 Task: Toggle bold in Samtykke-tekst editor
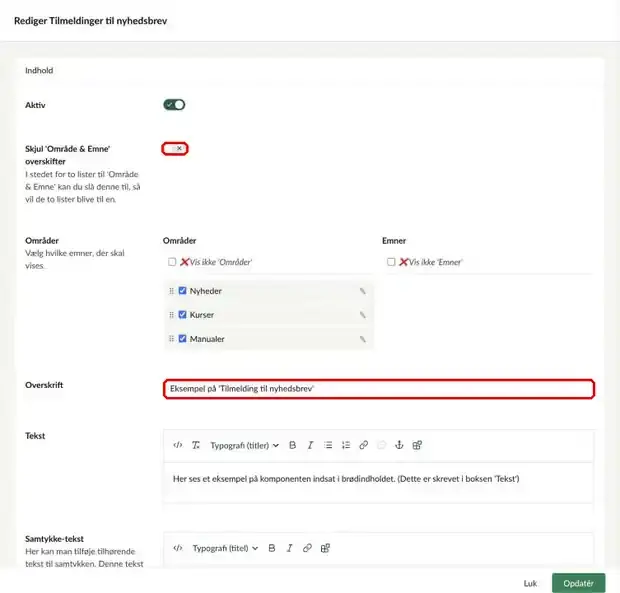pos(272,548)
